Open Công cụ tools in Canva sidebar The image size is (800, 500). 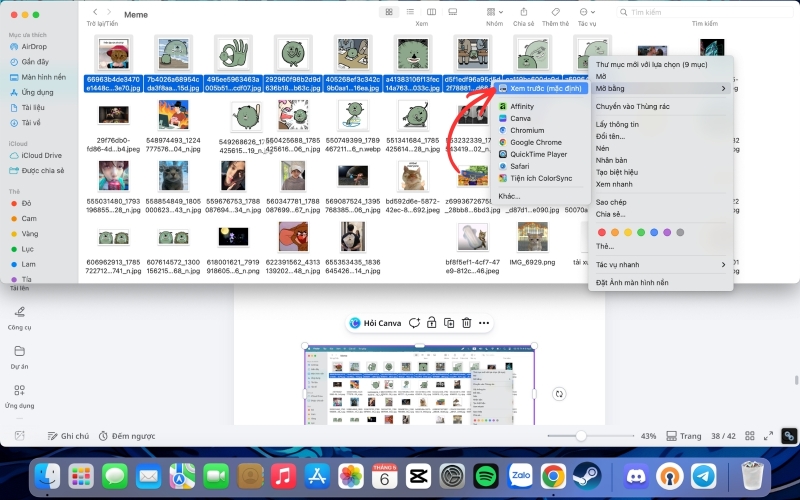point(19,318)
